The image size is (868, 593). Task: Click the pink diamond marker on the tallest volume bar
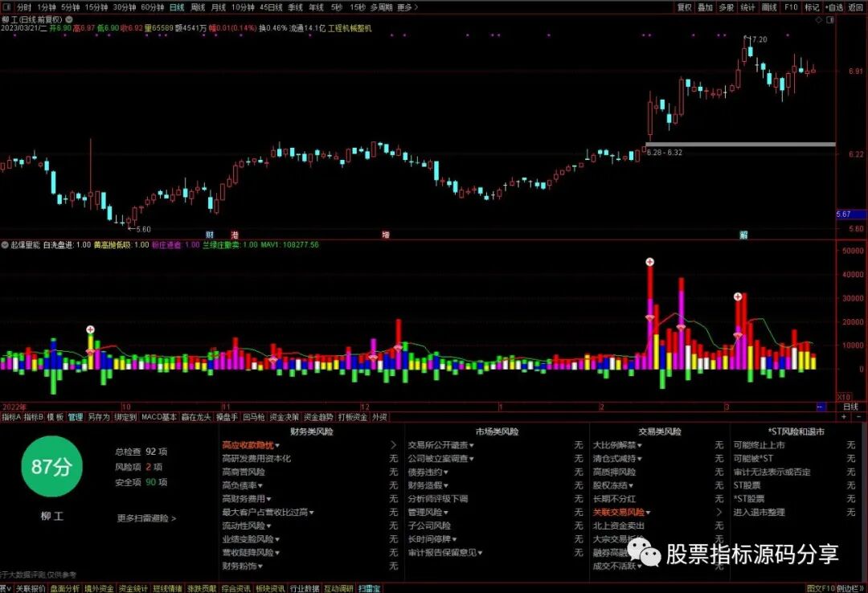[x=650, y=318]
